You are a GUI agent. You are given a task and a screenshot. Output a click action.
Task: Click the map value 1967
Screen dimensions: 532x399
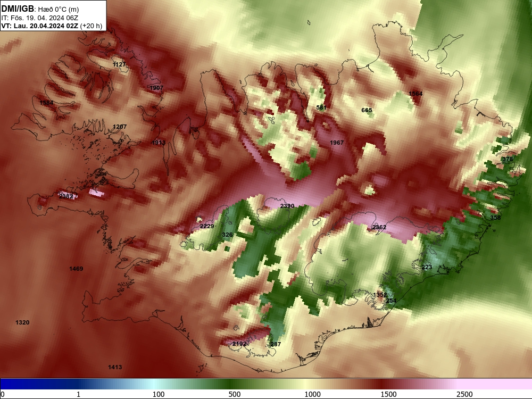(337, 143)
